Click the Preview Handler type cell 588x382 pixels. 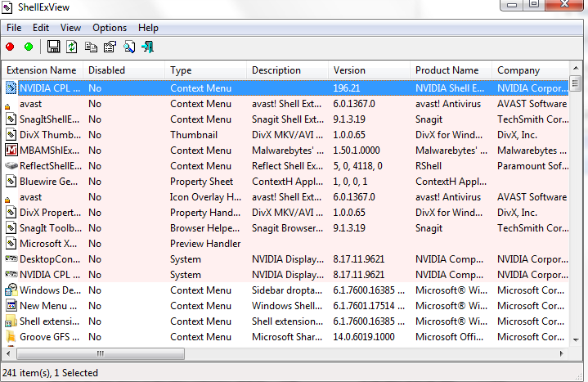(205, 244)
